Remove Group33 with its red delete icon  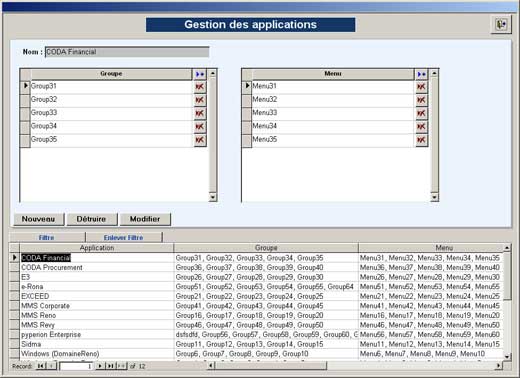tap(200, 113)
